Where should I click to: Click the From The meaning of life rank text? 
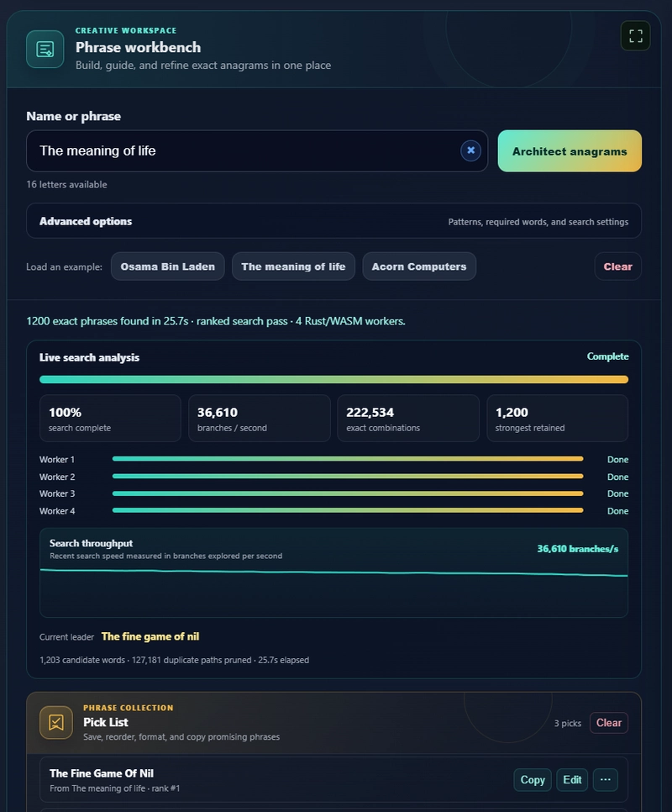[115, 788]
